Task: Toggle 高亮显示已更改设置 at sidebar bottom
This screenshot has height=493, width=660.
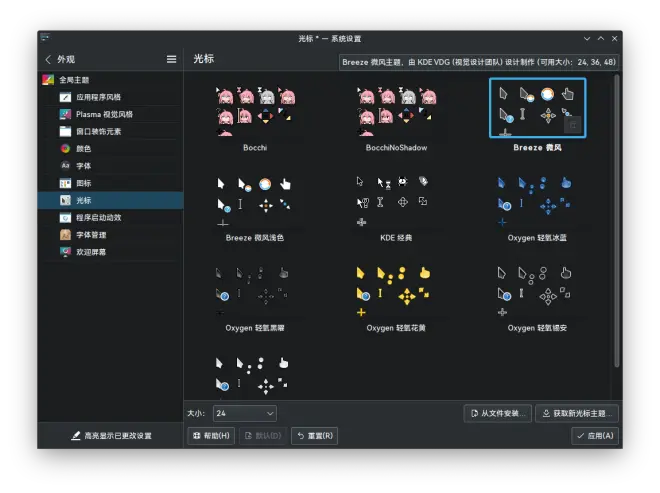Action: click(111, 436)
